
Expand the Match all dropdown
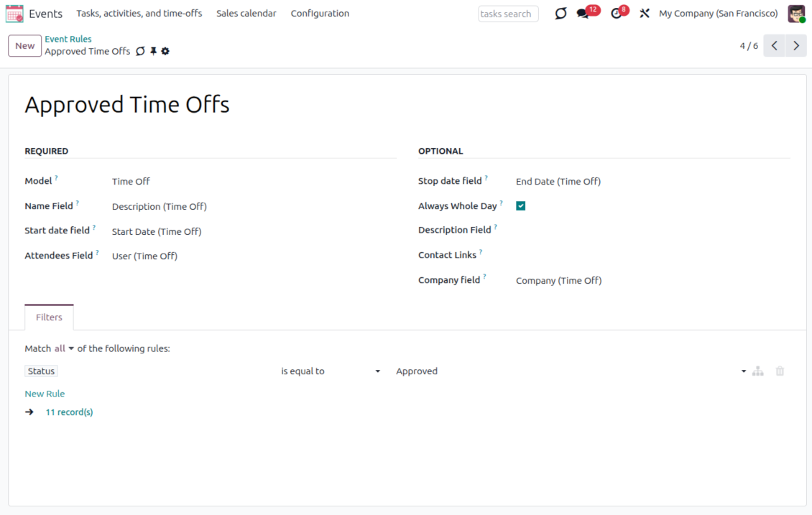tap(65, 349)
